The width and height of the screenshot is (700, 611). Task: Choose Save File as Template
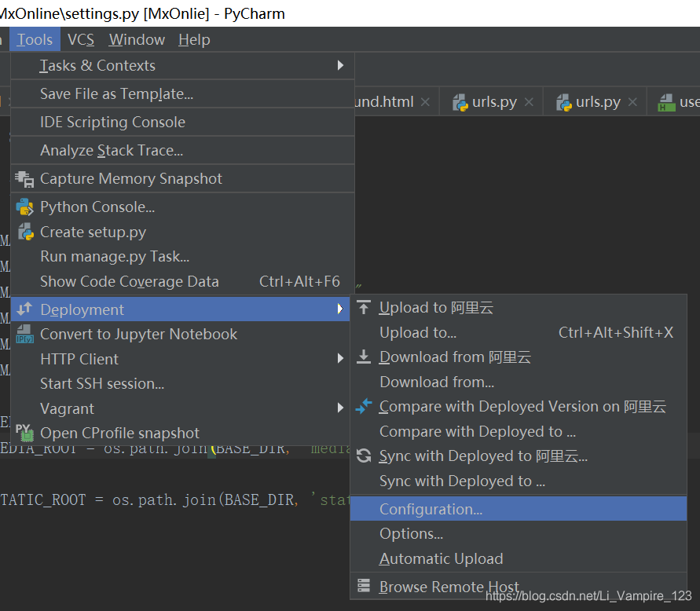(x=182, y=94)
